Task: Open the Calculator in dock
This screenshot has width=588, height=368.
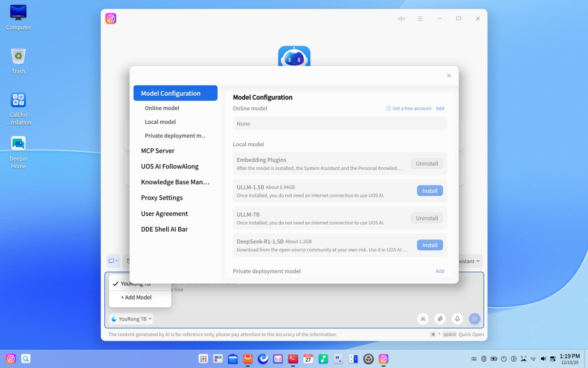Action: pyautogui.click(x=353, y=359)
